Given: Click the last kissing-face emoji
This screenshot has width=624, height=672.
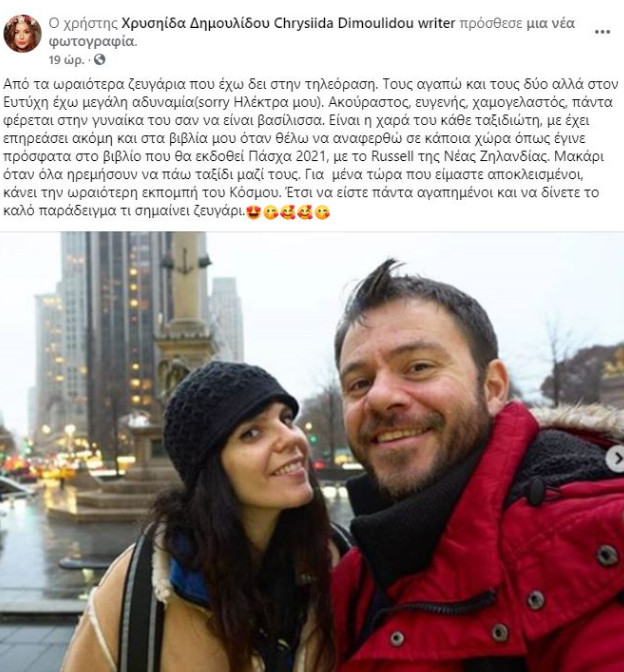Looking at the screenshot, I should 322,212.
